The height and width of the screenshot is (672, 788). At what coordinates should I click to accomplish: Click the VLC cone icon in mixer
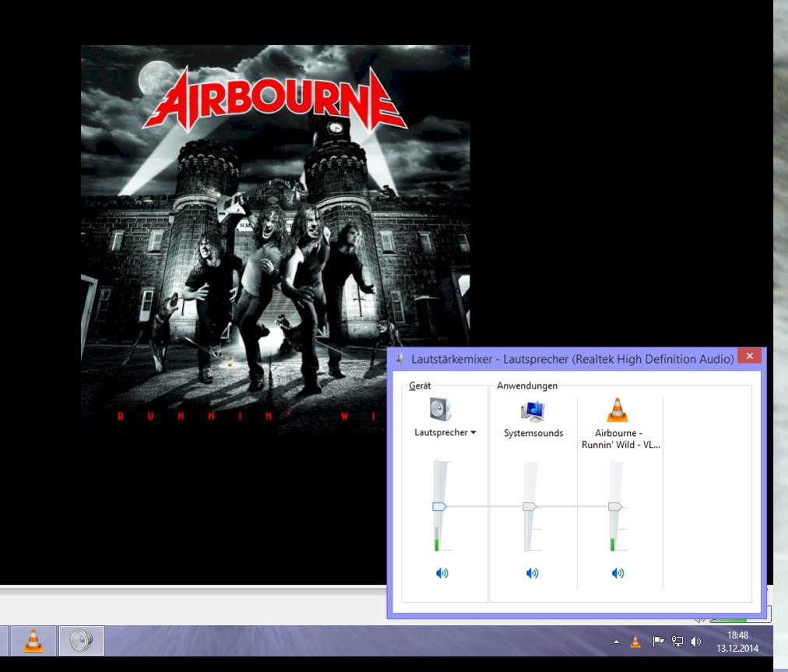[x=617, y=409]
